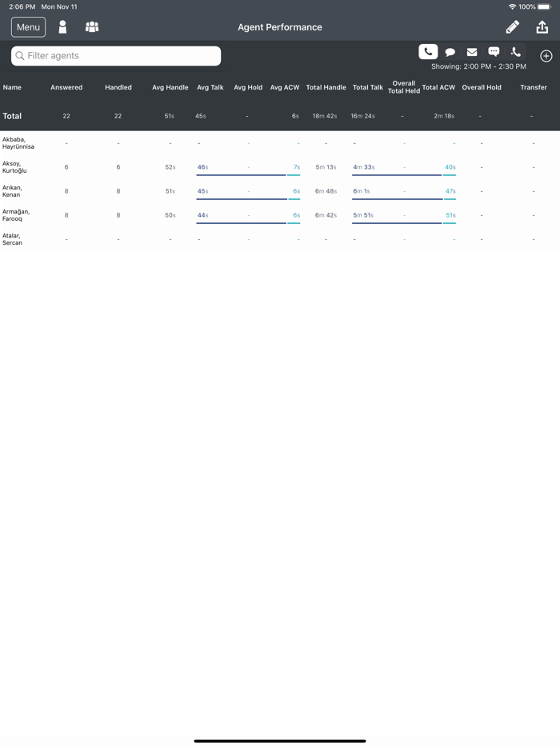Tap the pencil edit icon
Viewport: 560px width, 747px height.
coord(512,27)
